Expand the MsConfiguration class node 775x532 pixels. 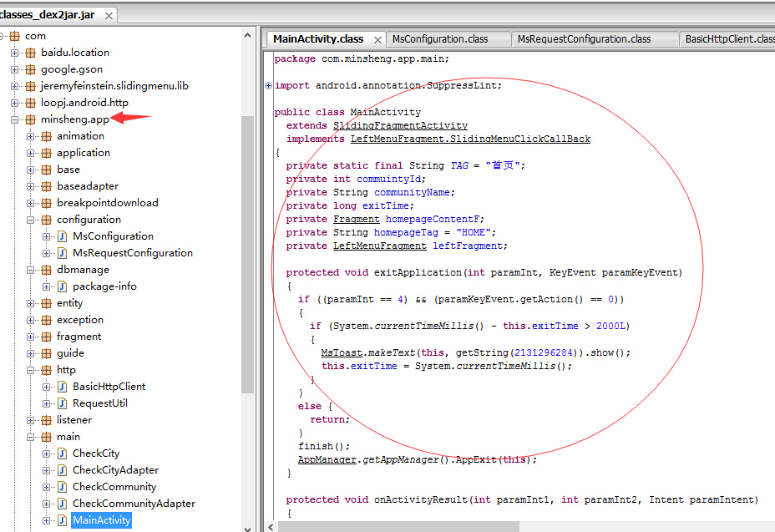46,237
